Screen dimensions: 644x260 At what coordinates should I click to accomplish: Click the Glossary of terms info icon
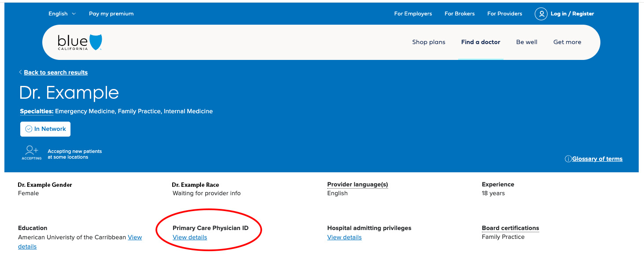point(568,159)
